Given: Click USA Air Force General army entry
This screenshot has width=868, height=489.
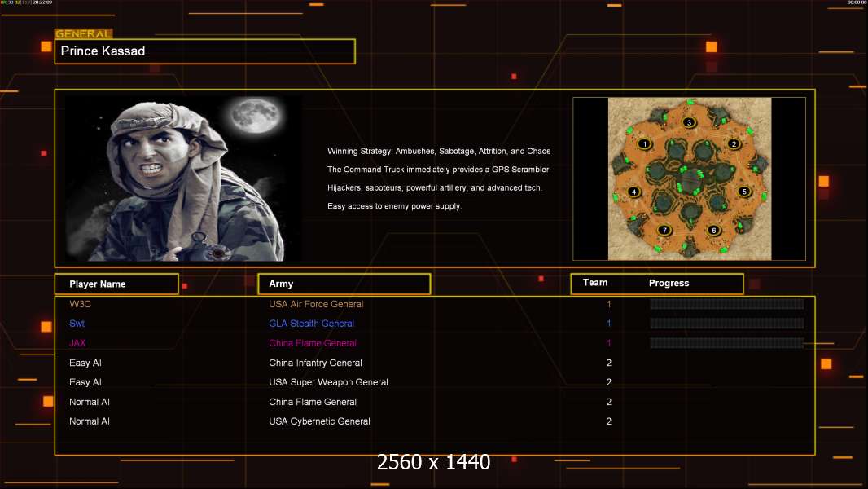Looking at the screenshot, I should pyautogui.click(x=316, y=304).
